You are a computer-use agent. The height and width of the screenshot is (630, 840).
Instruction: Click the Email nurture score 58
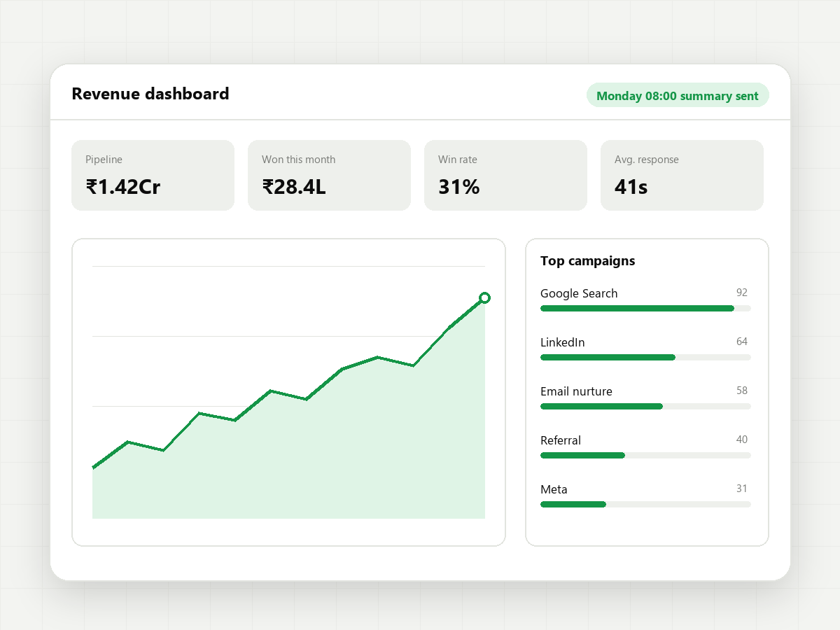tap(742, 391)
